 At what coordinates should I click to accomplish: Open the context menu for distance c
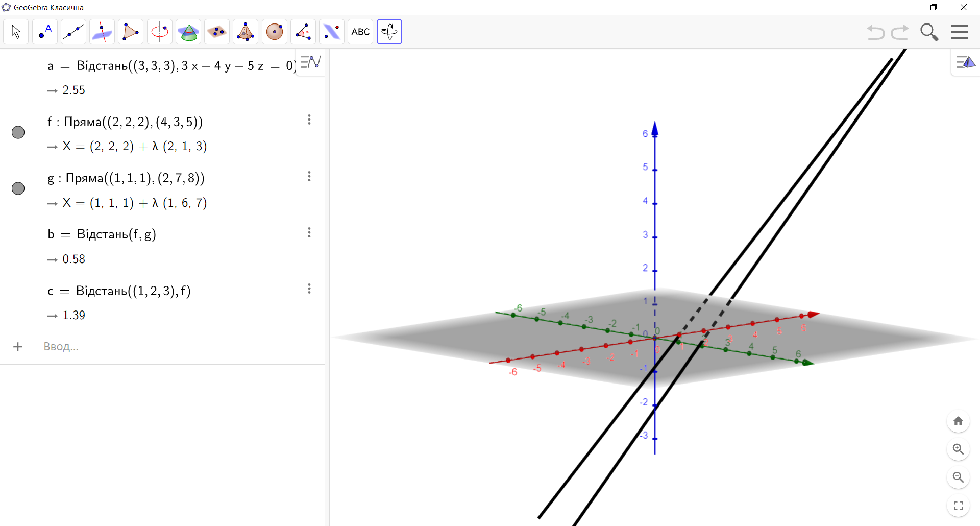tap(309, 289)
